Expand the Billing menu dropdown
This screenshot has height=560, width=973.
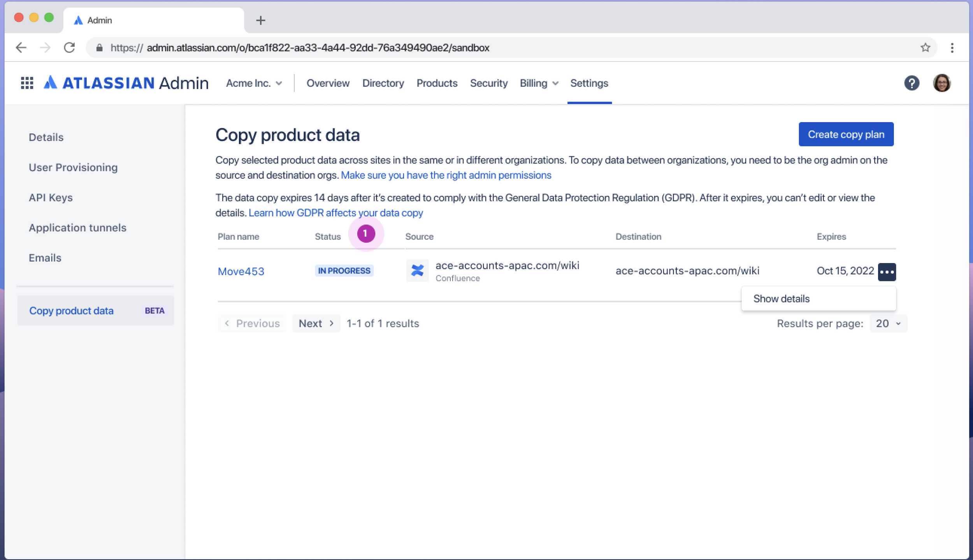click(539, 83)
